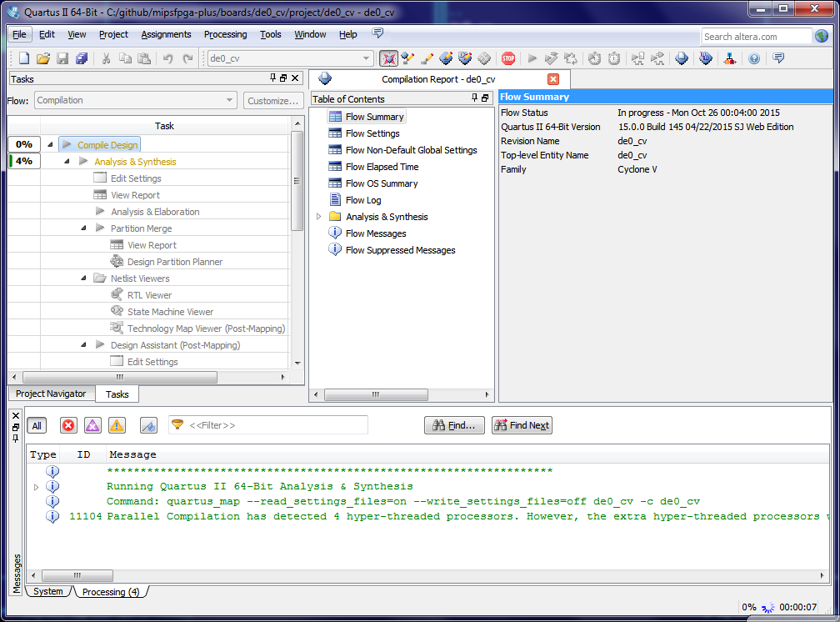Open the Compilation Report toolbar icon

click(682, 58)
